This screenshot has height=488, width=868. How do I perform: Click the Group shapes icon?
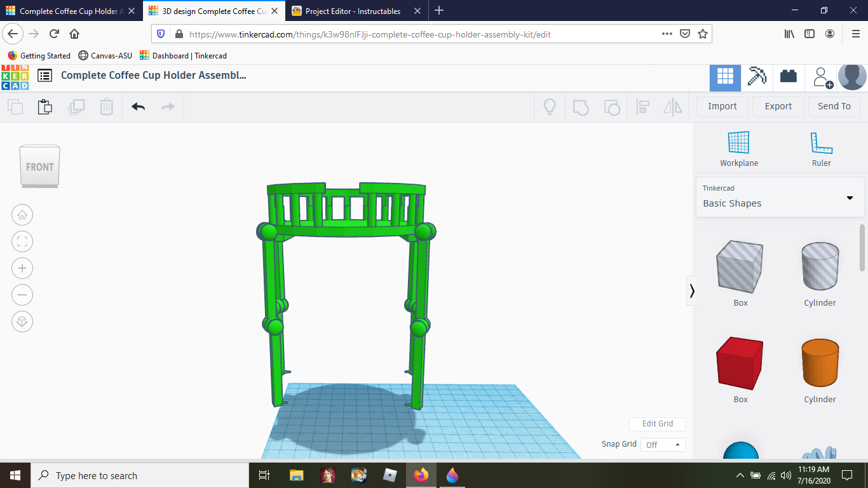tap(581, 107)
